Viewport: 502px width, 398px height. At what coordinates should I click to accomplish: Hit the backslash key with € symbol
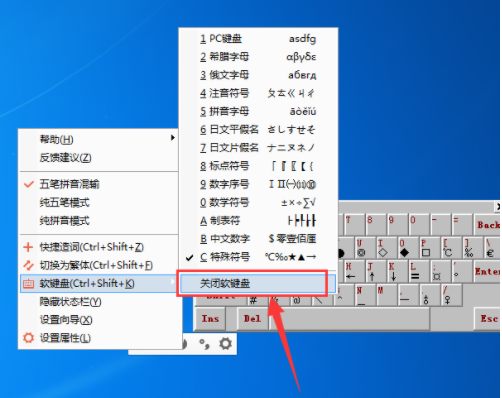point(491,248)
